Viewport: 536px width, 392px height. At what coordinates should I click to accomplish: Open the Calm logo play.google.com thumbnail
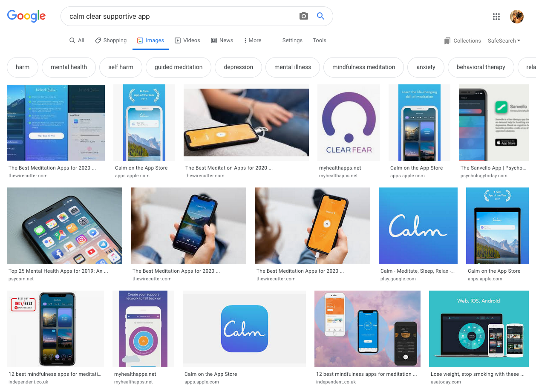pyautogui.click(x=418, y=226)
